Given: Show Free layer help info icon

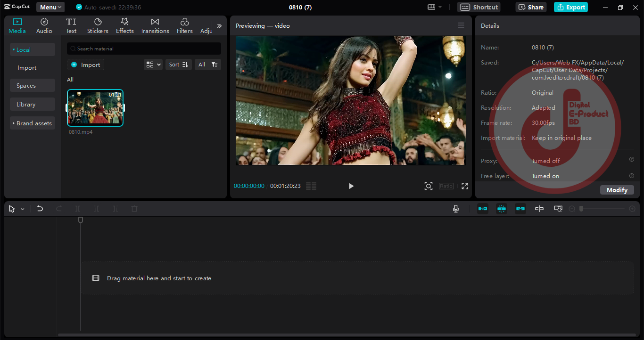Looking at the screenshot, I should point(632,176).
